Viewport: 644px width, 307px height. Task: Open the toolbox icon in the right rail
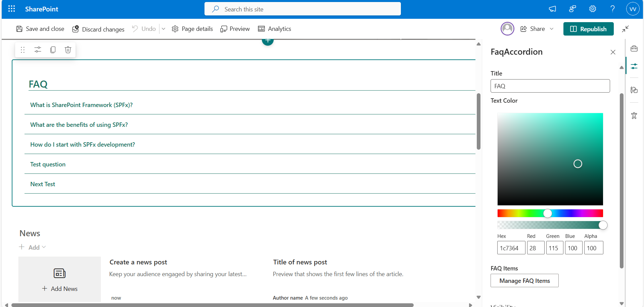pos(634,49)
